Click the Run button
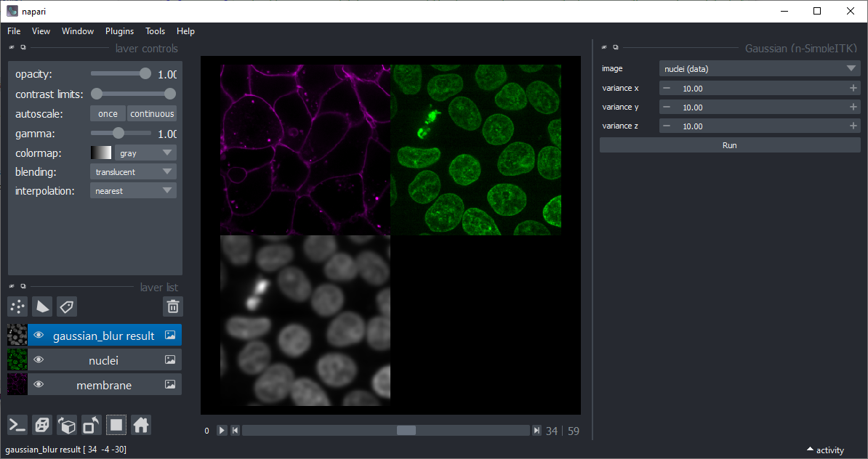The width and height of the screenshot is (868, 459). [x=730, y=145]
